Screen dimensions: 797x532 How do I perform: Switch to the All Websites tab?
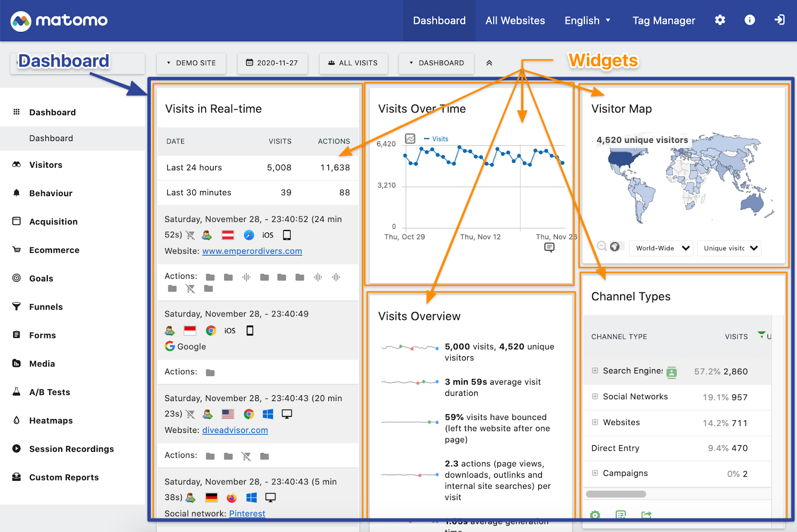click(515, 20)
